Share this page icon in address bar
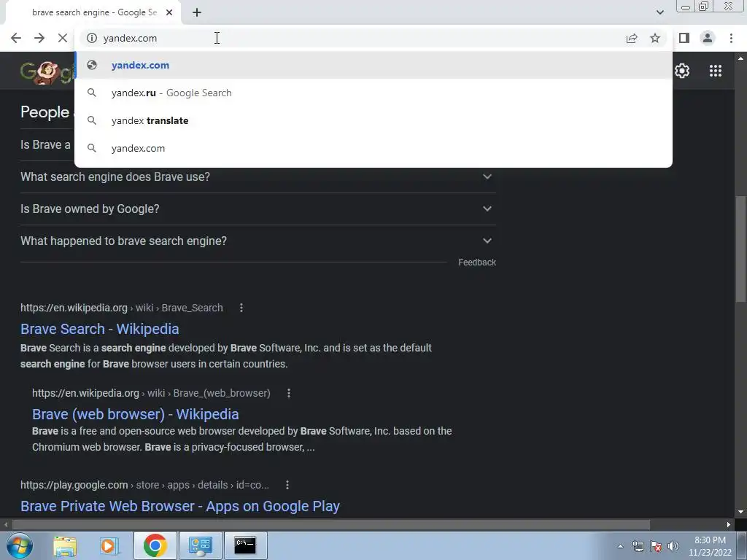 click(x=632, y=38)
